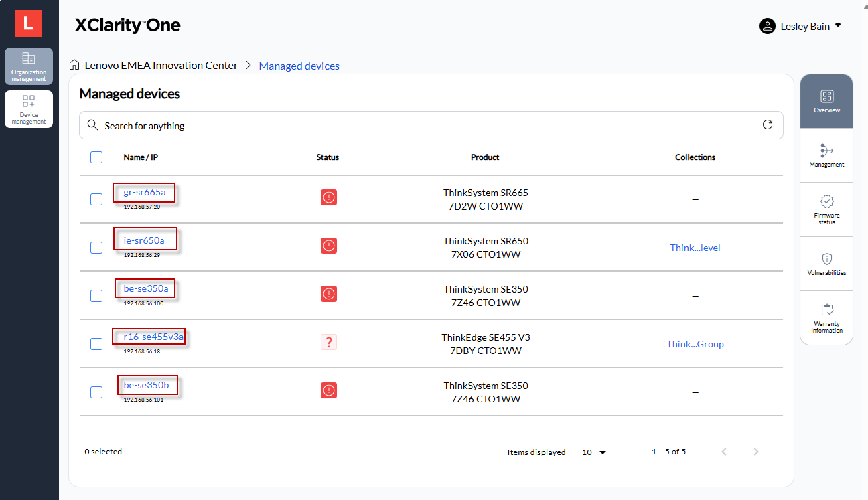Open the alert status icon for gr-sr665a
Screen dimensions: 868x500
[x=328, y=197]
